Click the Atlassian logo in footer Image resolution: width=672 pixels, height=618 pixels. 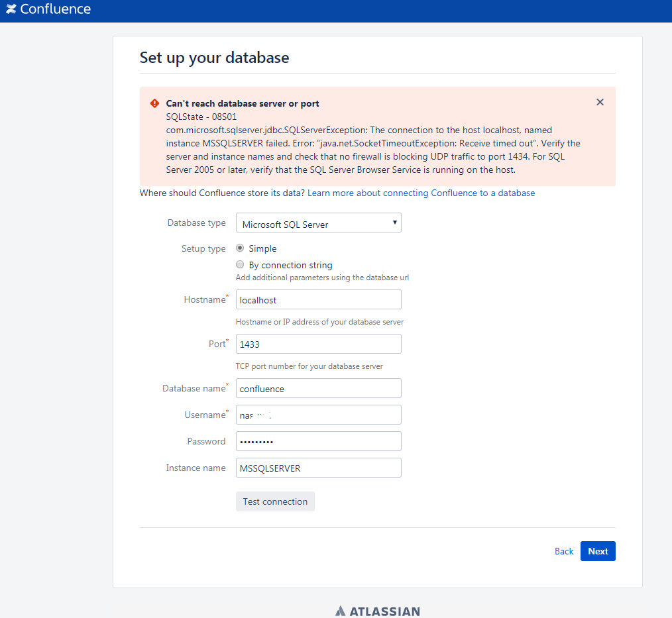378,611
